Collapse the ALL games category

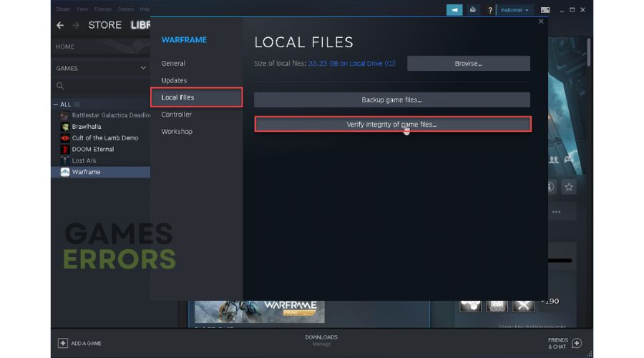tap(55, 105)
